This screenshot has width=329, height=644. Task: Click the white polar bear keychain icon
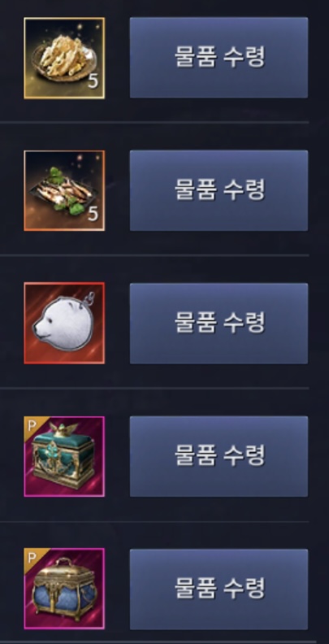click(64, 324)
